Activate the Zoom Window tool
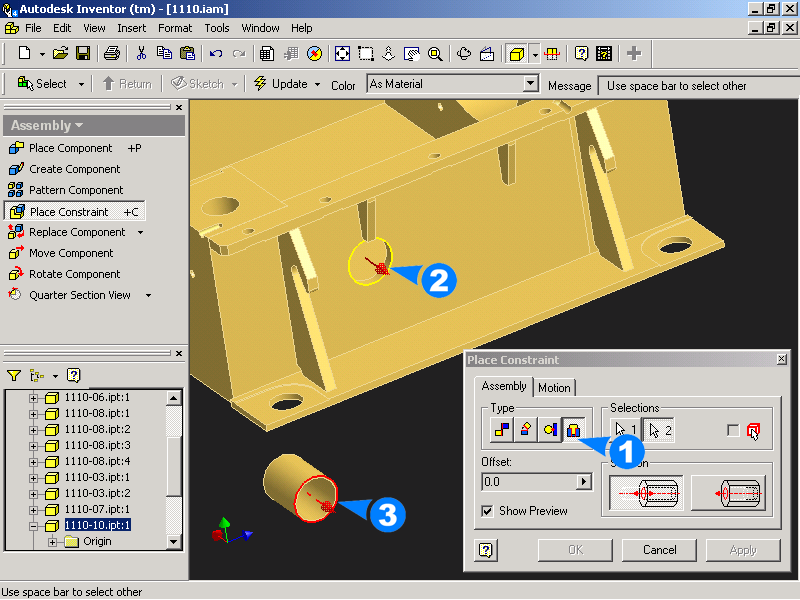The width and height of the screenshot is (800, 600). coord(366,53)
